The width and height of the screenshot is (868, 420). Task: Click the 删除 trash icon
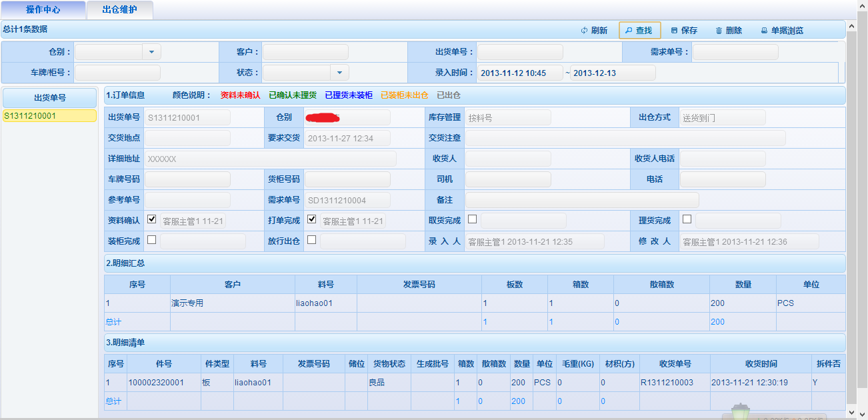click(719, 31)
